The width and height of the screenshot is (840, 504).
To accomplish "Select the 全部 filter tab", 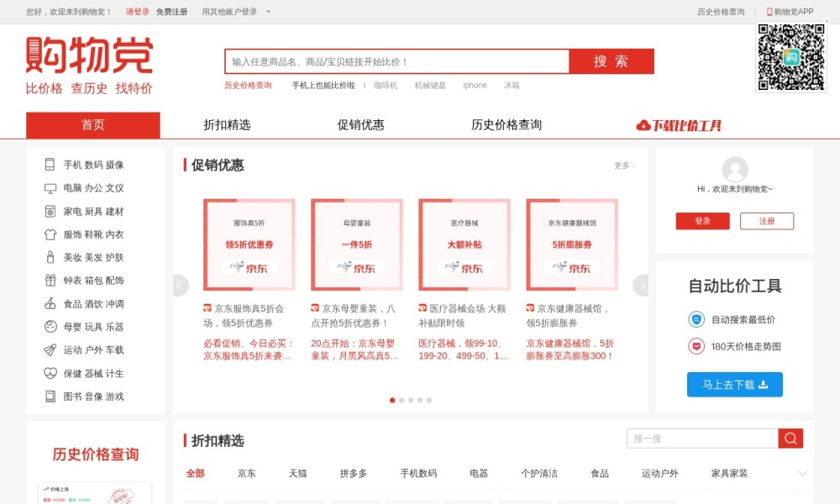I will point(196,474).
